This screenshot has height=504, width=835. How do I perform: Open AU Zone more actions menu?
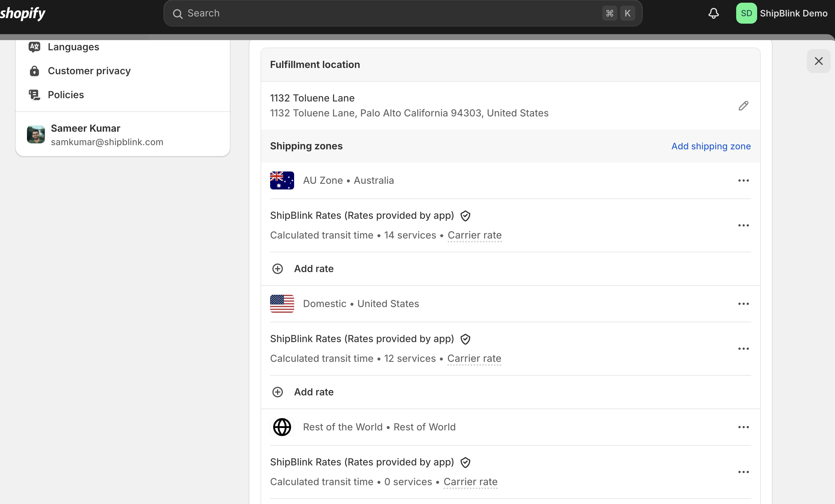click(x=743, y=180)
